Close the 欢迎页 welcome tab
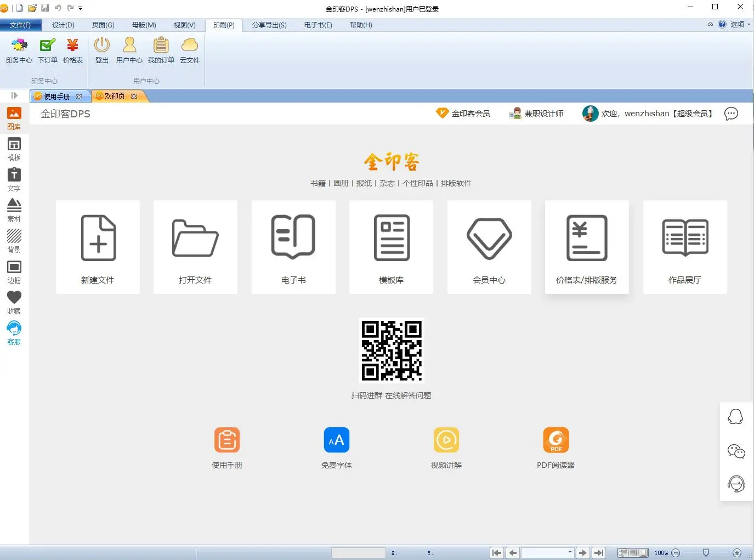 tap(134, 96)
